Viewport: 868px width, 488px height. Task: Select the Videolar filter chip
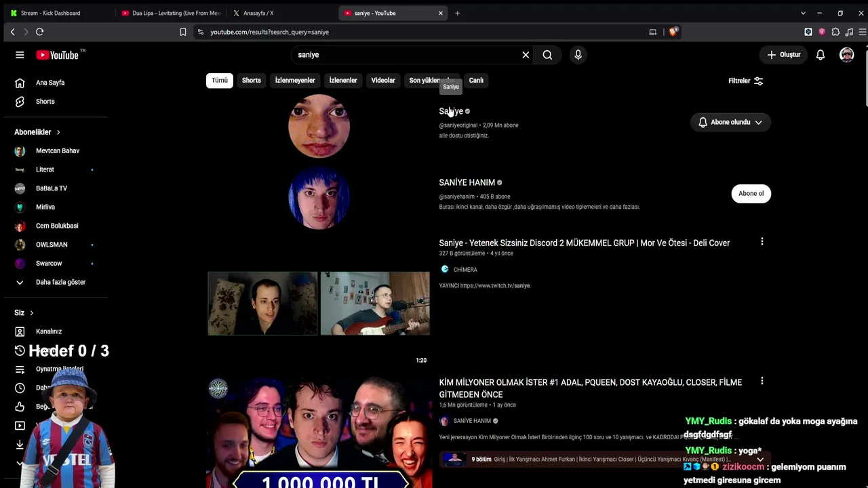point(383,81)
